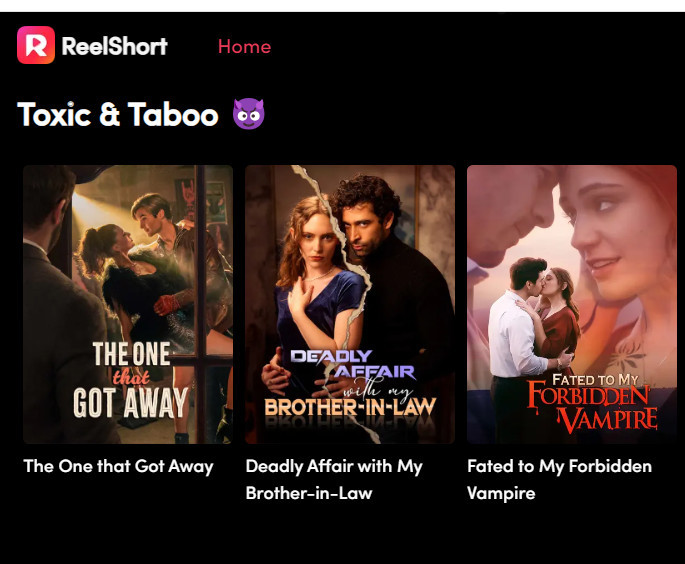Click Fated to My Forbidden Vampire title link

[x=559, y=480]
